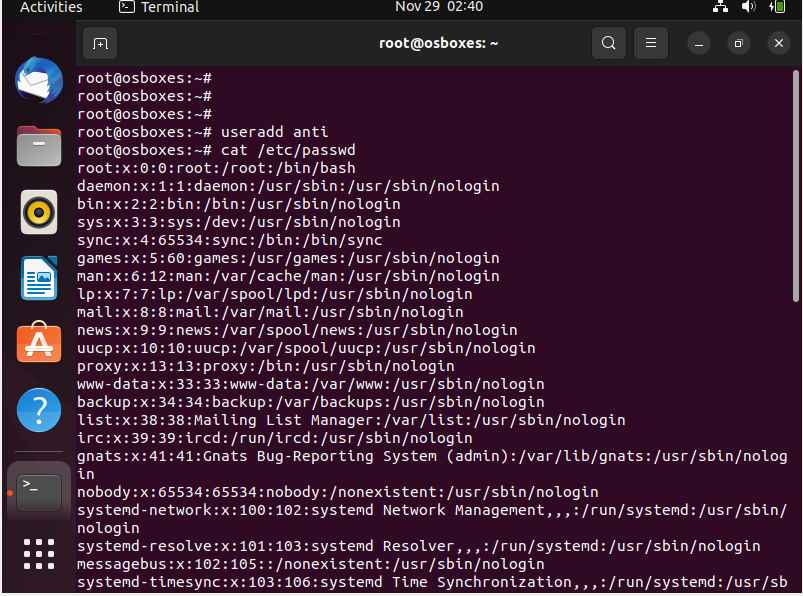This screenshot has width=803, height=596.
Task: Select the Terminal icon in dock
Action: coord(39,492)
